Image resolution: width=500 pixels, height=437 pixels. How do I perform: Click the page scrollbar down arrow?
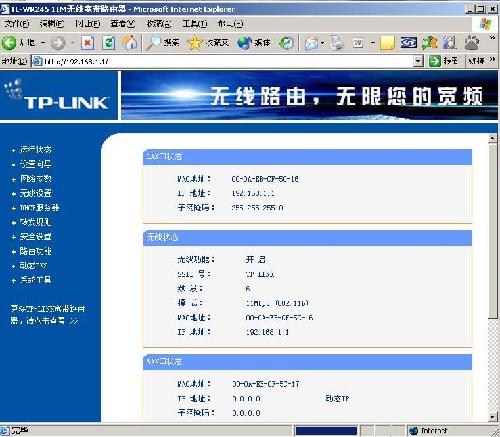[x=493, y=416]
